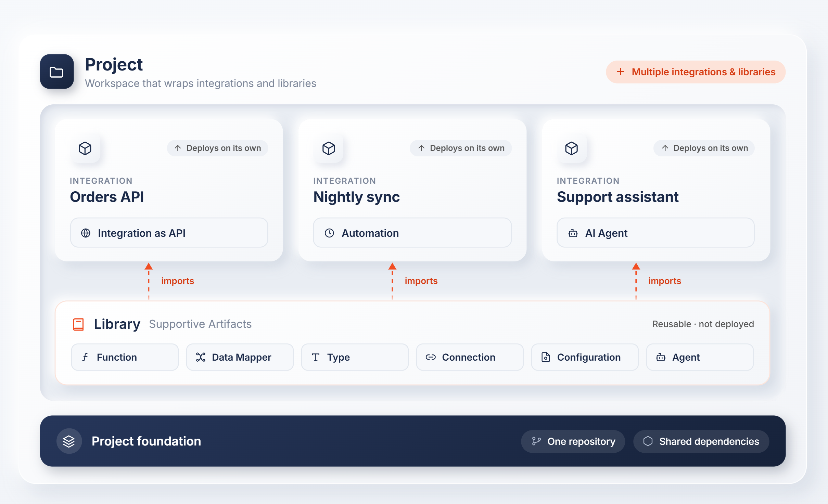The width and height of the screenshot is (828, 504).
Task: Click the Function script icon
Action: coord(85,357)
